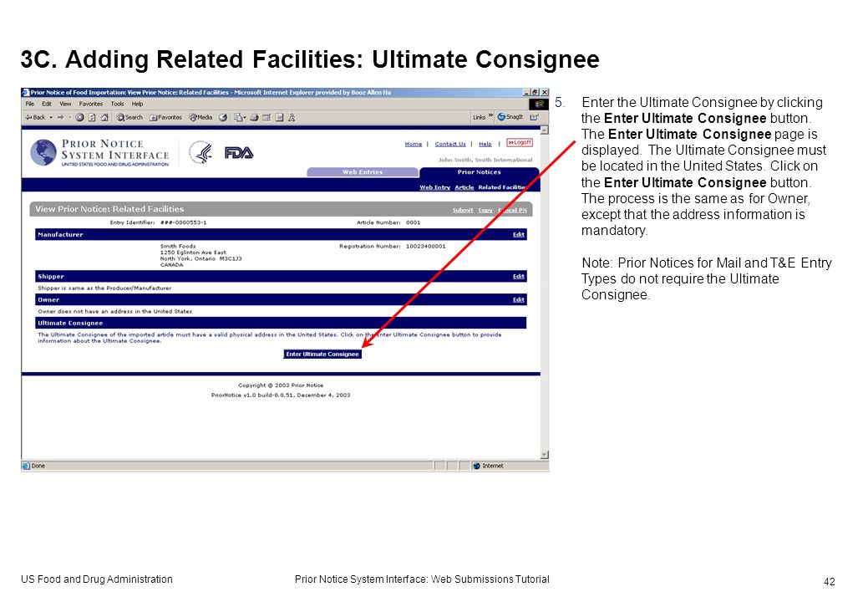Switch to the Web Entries tab
The height and width of the screenshot is (602, 868).
(363, 172)
